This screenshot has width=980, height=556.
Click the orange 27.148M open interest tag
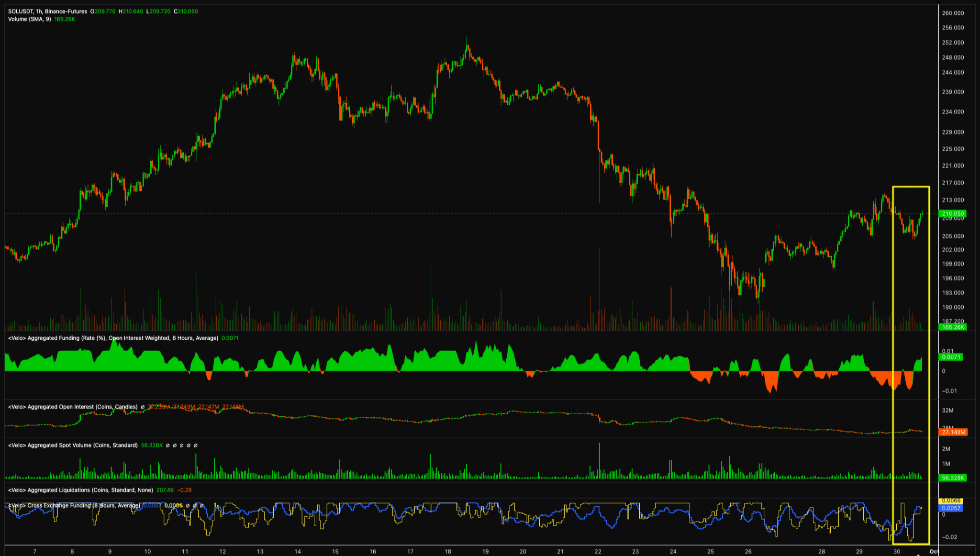coord(953,433)
